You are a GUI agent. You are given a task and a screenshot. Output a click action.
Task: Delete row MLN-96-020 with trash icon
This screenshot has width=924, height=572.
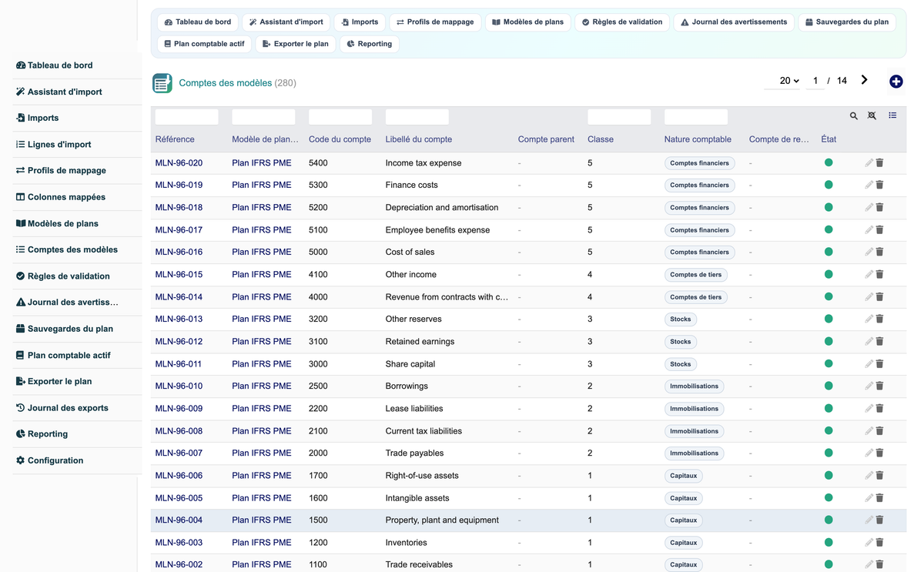[879, 163]
